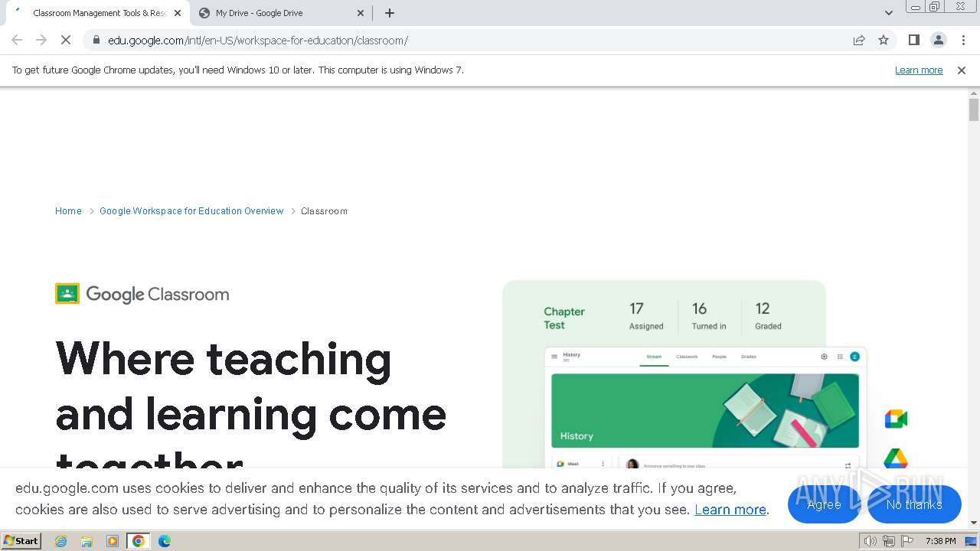Open the volume control in system tray
Image resolution: width=980 pixels, height=551 pixels.
871,541
